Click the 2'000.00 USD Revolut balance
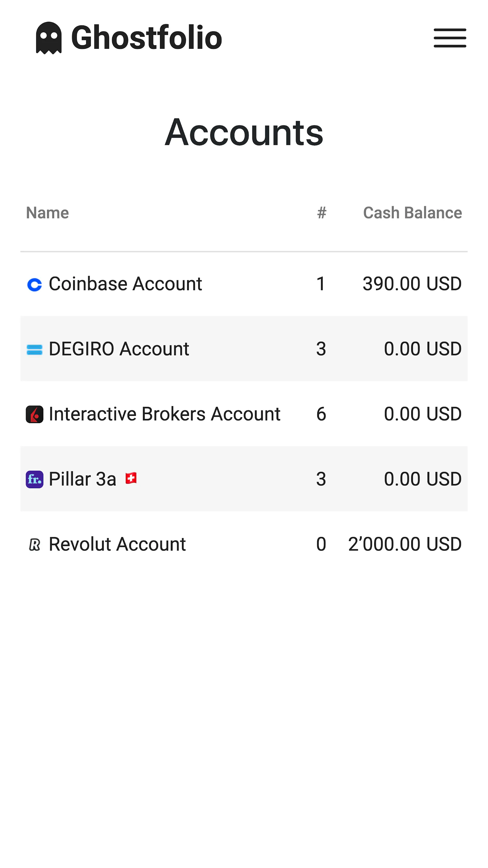 tap(405, 544)
